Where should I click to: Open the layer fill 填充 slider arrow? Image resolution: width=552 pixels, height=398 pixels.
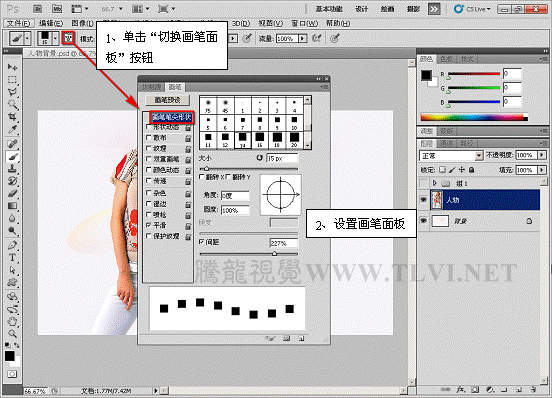[x=542, y=170]
